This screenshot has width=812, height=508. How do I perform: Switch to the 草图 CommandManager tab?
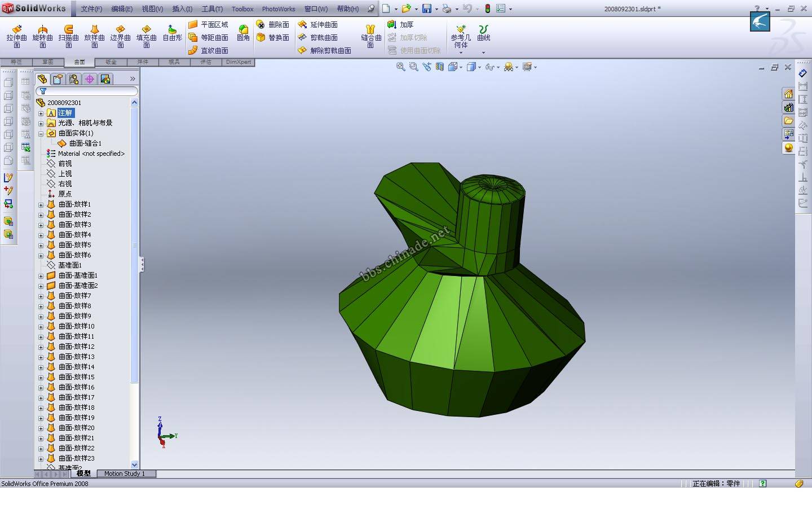(47, 62)
